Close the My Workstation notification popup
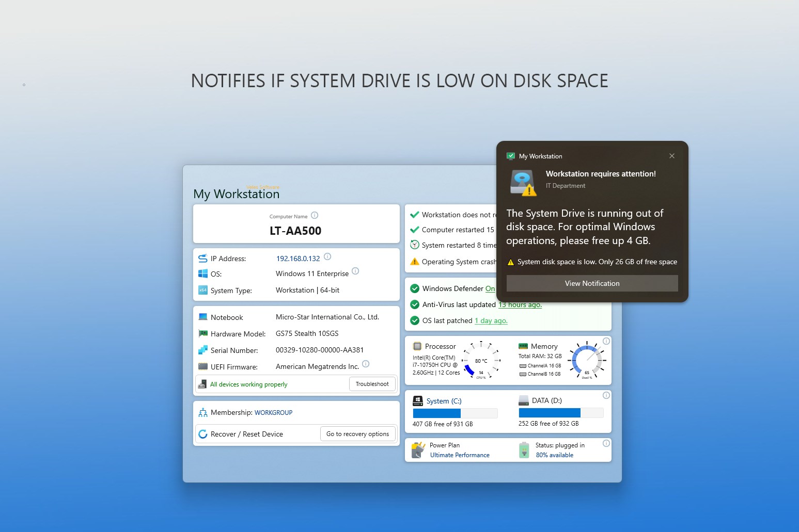Screen dimensions: 799x532 tap(671, 156)
